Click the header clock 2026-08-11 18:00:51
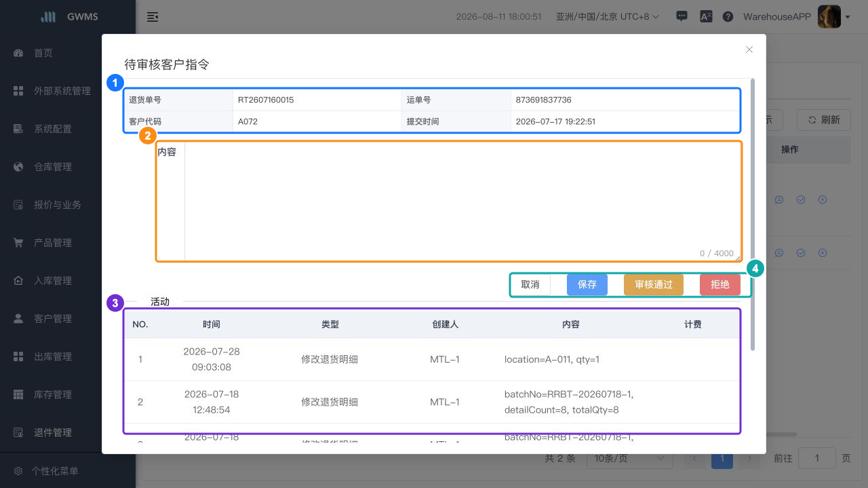 click(x=499, y=17)
